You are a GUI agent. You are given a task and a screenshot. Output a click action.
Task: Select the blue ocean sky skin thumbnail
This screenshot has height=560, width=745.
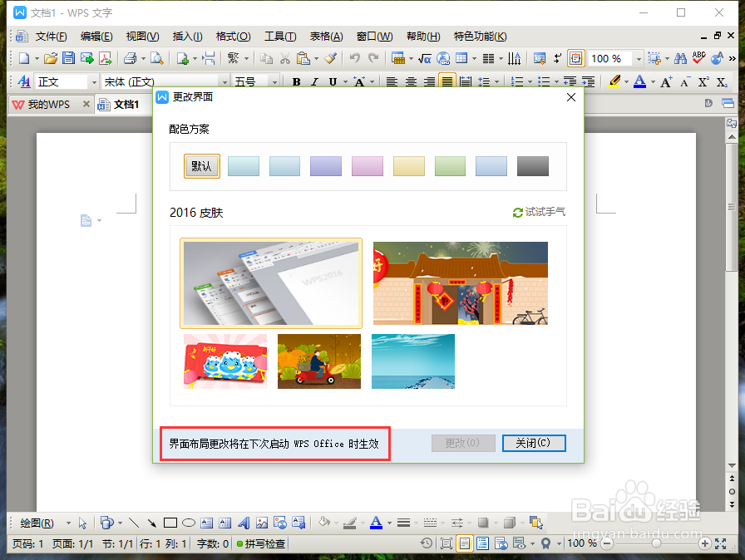(x=413, y=361)
